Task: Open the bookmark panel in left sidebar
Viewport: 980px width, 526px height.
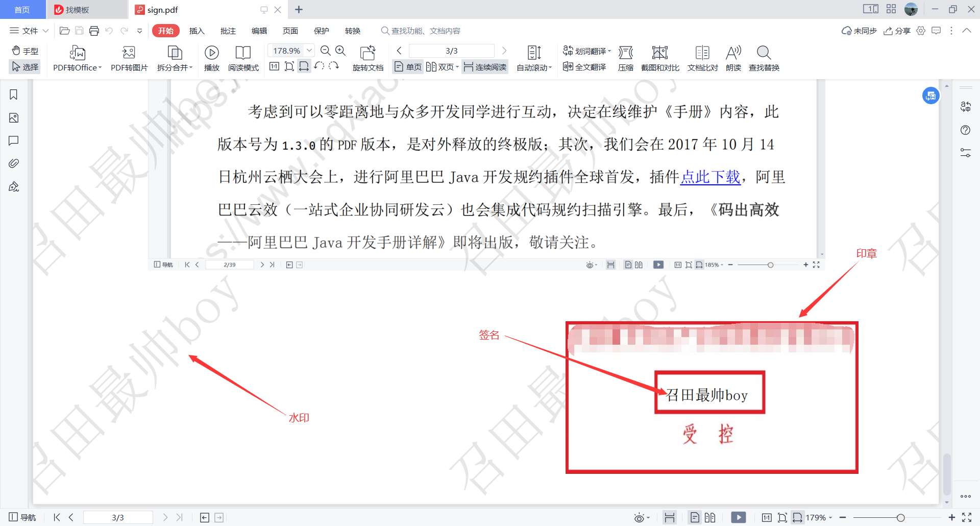Action: point(14,94)
